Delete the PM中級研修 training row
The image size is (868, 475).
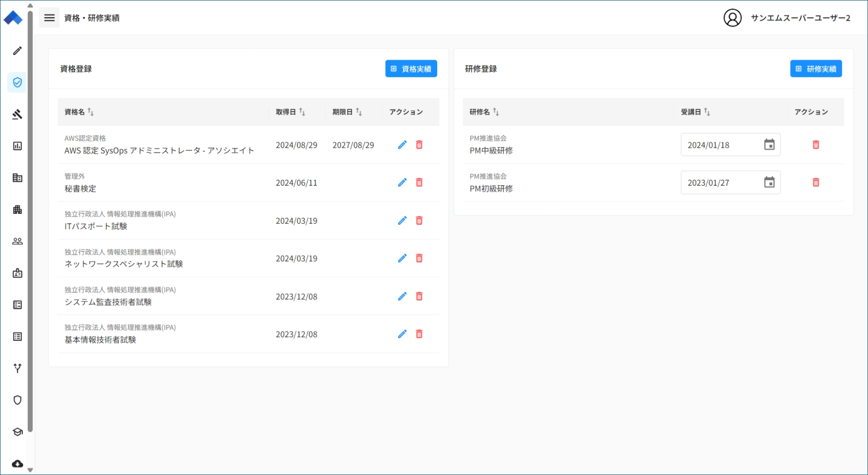(x=816, y=145)
